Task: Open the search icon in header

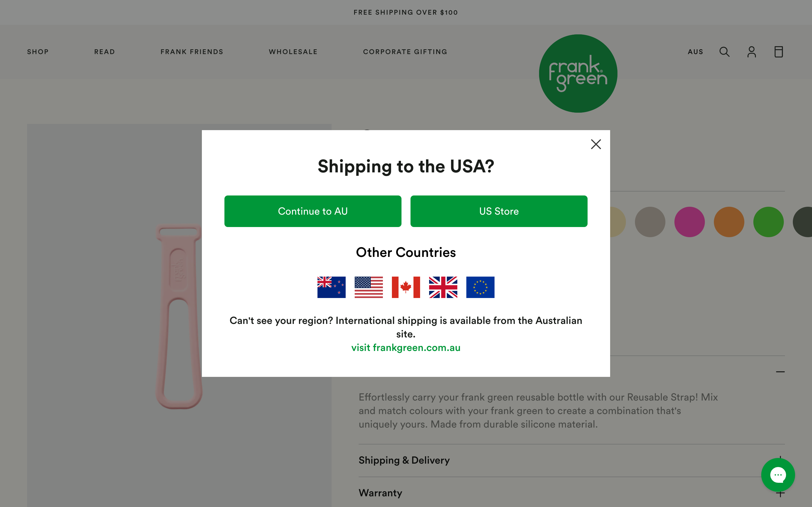Action: (724, 52)
